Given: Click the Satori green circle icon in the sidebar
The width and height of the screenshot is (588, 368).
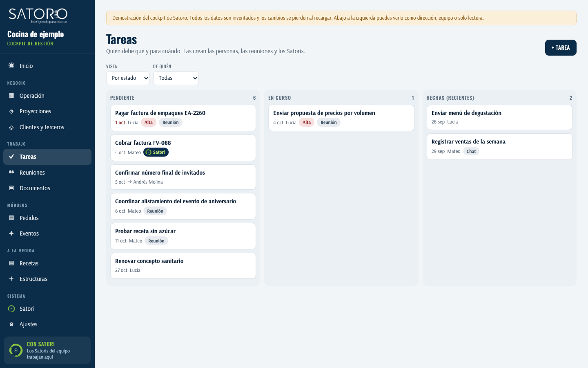Looking at the screenshot, I should point(11,309).
